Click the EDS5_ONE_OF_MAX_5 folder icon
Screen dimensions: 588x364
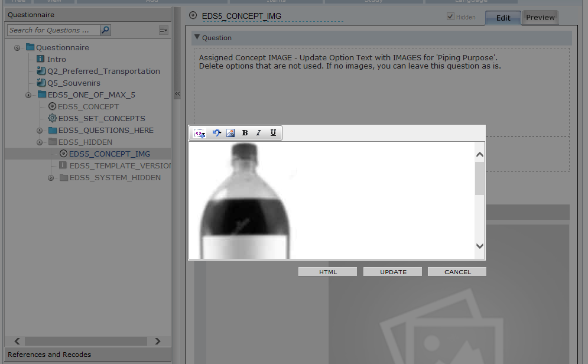(x=41, y=95)
